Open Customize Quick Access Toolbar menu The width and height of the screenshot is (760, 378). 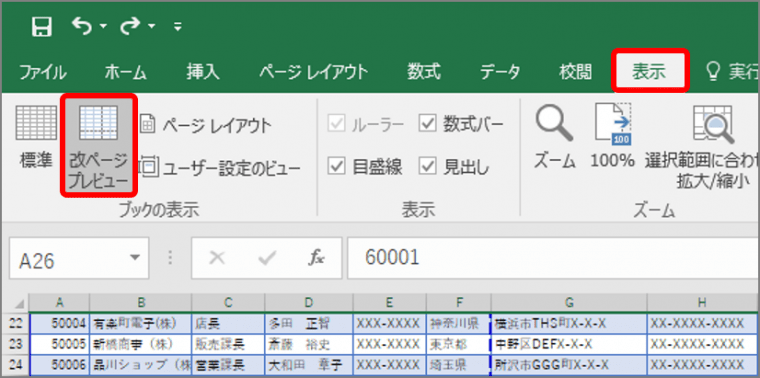(x=178, y=27)
